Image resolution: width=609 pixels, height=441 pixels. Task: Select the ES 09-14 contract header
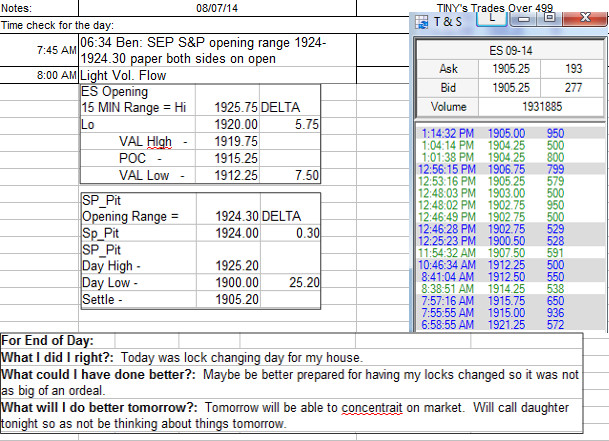coord(510,51)
